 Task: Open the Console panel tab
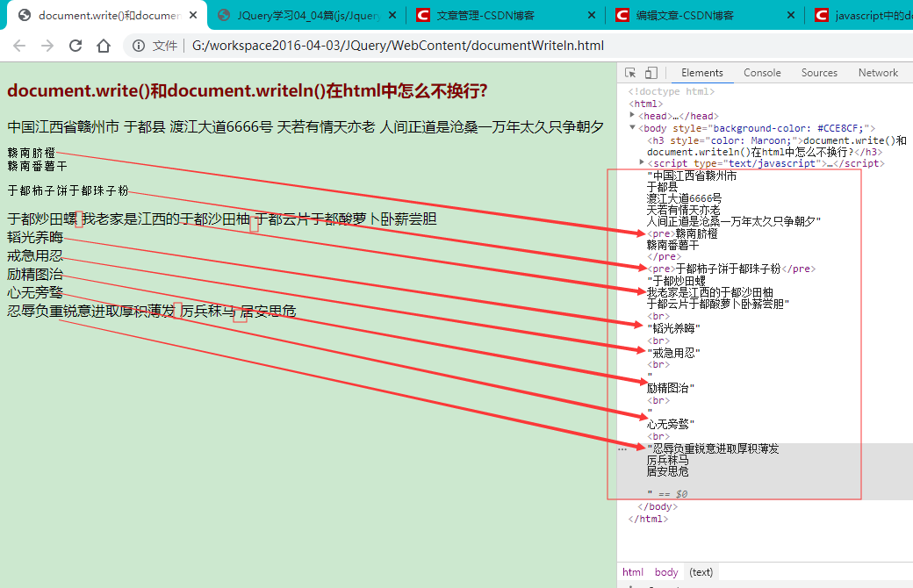coord(762,73)
